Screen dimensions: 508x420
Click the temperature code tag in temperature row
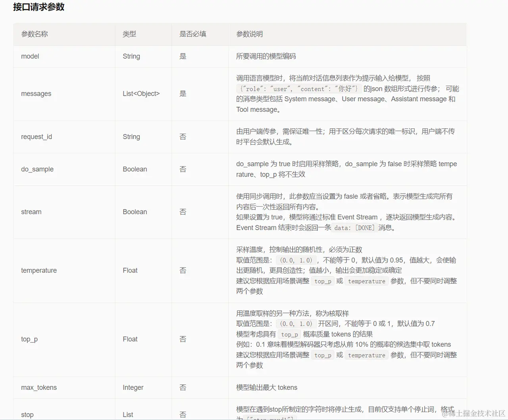tap(367, 281)
